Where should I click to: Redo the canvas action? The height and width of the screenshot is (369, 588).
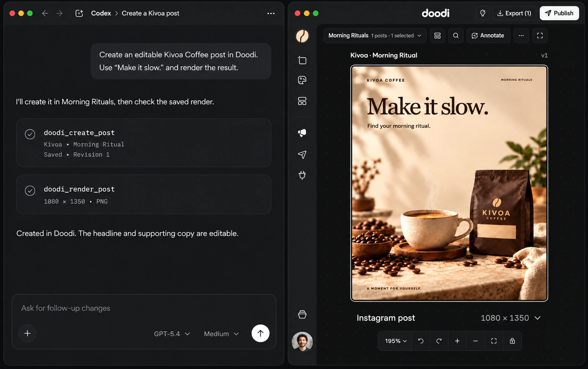click(439, 341)
